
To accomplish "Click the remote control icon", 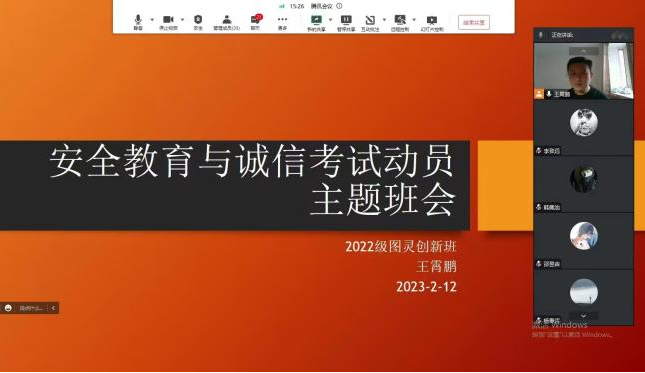I will point(400,23).
